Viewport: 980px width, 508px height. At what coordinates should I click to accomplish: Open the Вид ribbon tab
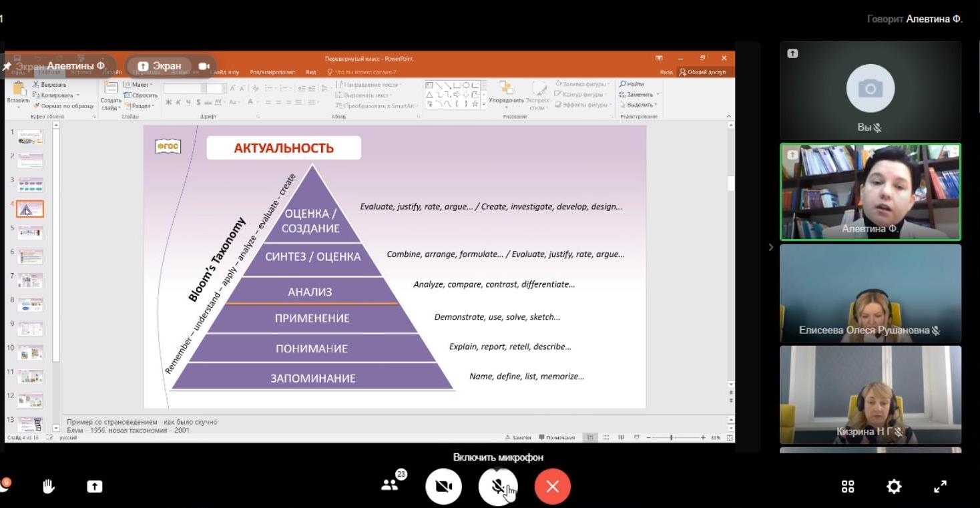pyautogui.click(x=311, y=72)
